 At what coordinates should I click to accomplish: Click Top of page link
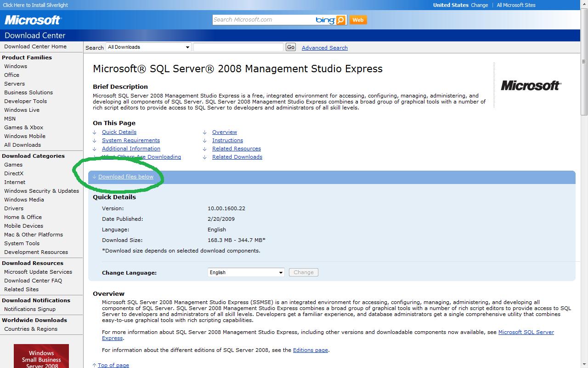click(x=113, y=365)
